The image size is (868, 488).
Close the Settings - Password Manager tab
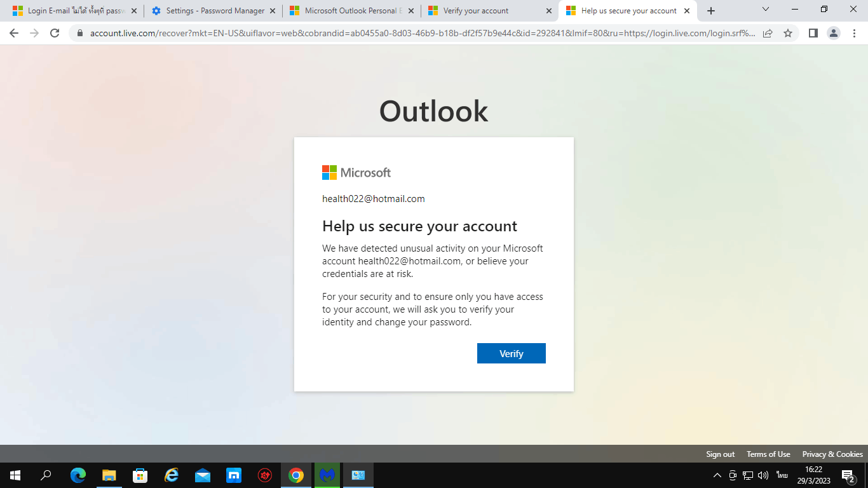tap(272, 11)
